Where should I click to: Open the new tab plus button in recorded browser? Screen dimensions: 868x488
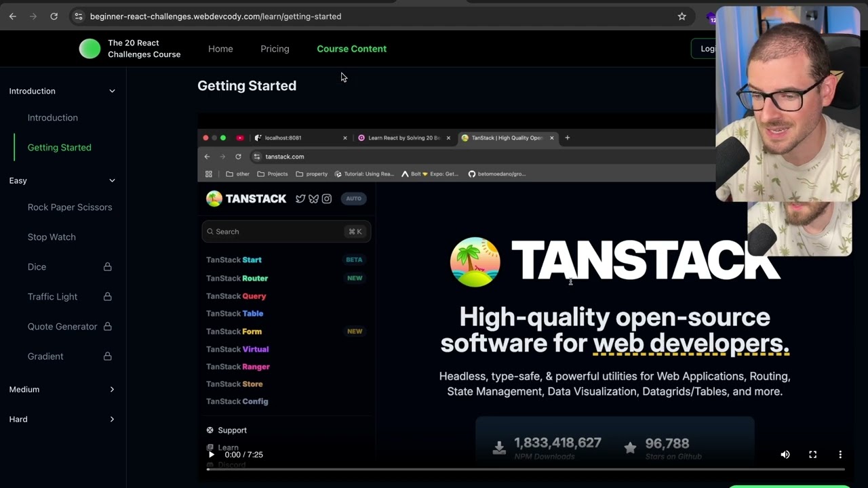568,138
